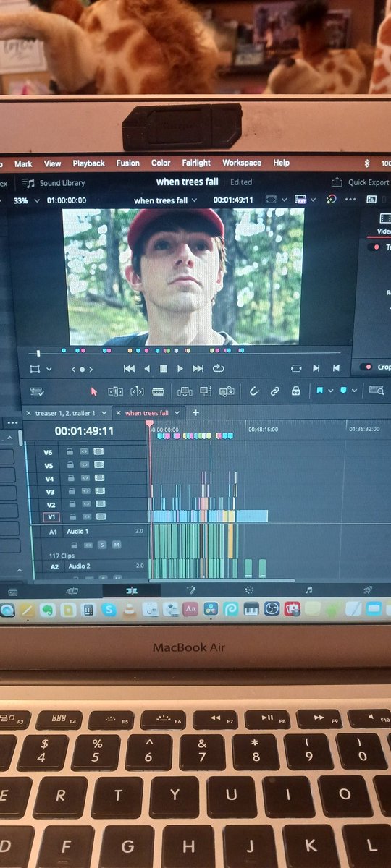Image resolution: width=391 pixels, height=868 pixels.
Task: Close the 'when trees fall' timeline tab
Action: 119,413
